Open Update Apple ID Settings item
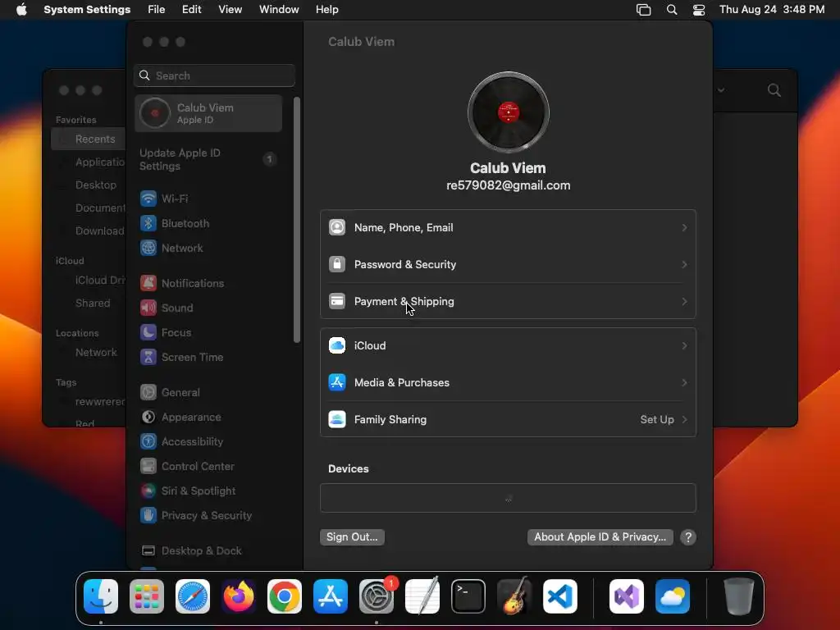Image resolution: width=840 pixels, height=630 pixels. [x=208, y=160]
